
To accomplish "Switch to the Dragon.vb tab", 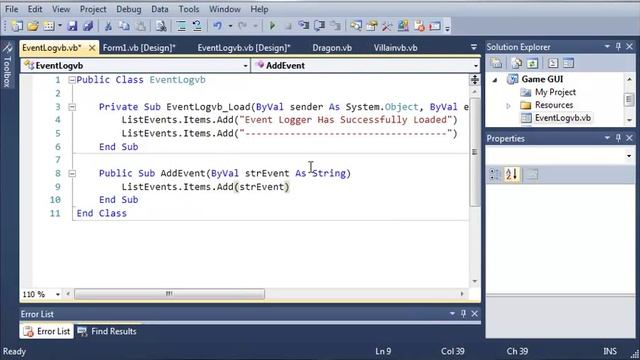I will (332, 48).
